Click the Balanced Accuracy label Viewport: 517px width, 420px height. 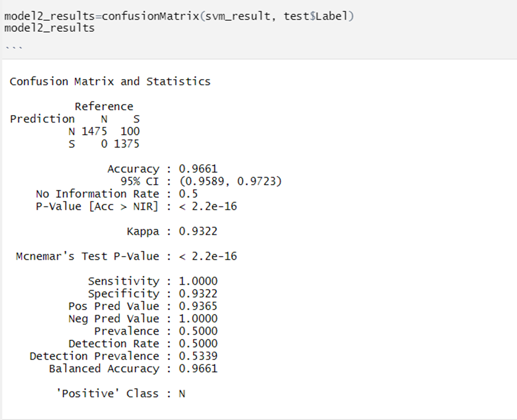(104, 369)
